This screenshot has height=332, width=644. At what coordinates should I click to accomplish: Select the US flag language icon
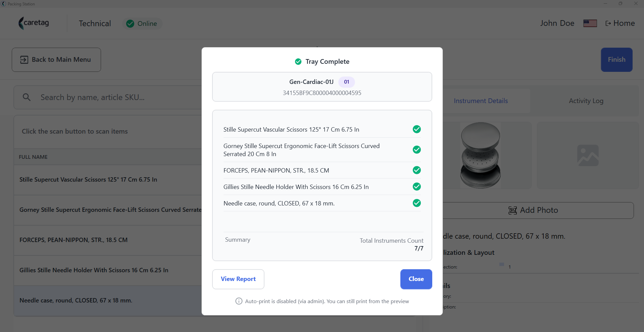[x=590, y=23]
